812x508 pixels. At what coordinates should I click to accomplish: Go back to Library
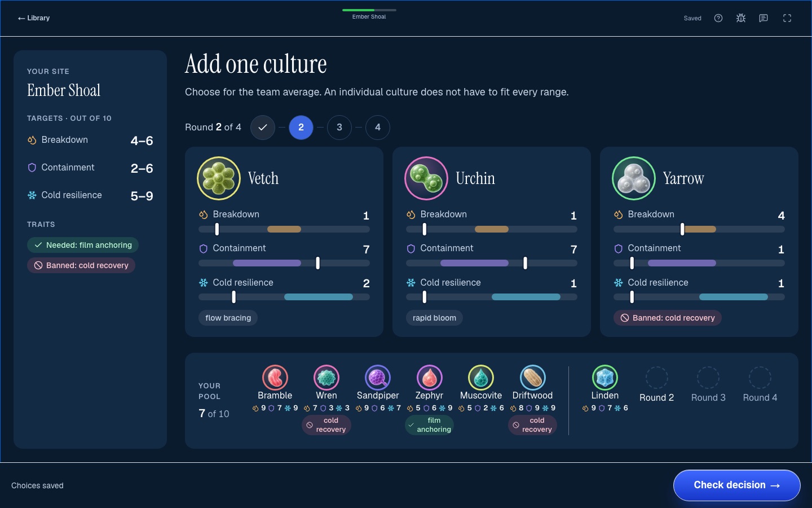pos(34,18)
